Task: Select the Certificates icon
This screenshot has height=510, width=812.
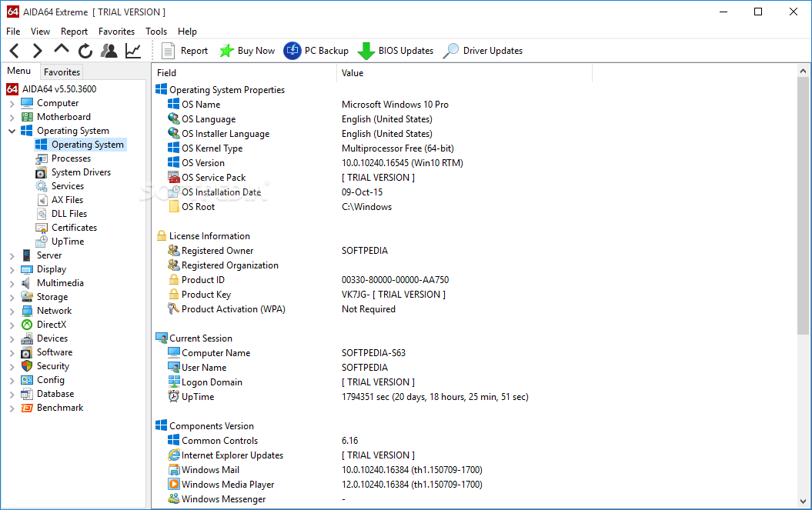Action: [x=42, y=228]
